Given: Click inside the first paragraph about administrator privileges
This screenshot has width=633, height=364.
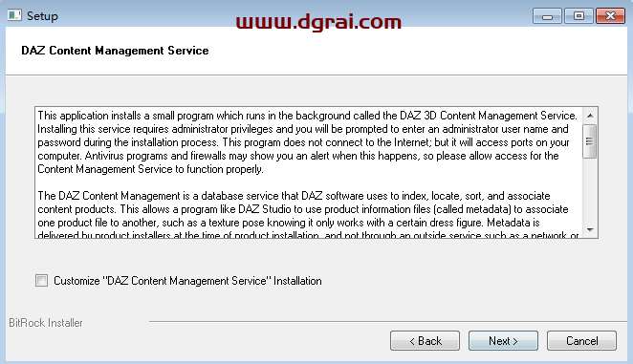Looking at the screenshot, I should click(308, 142).
